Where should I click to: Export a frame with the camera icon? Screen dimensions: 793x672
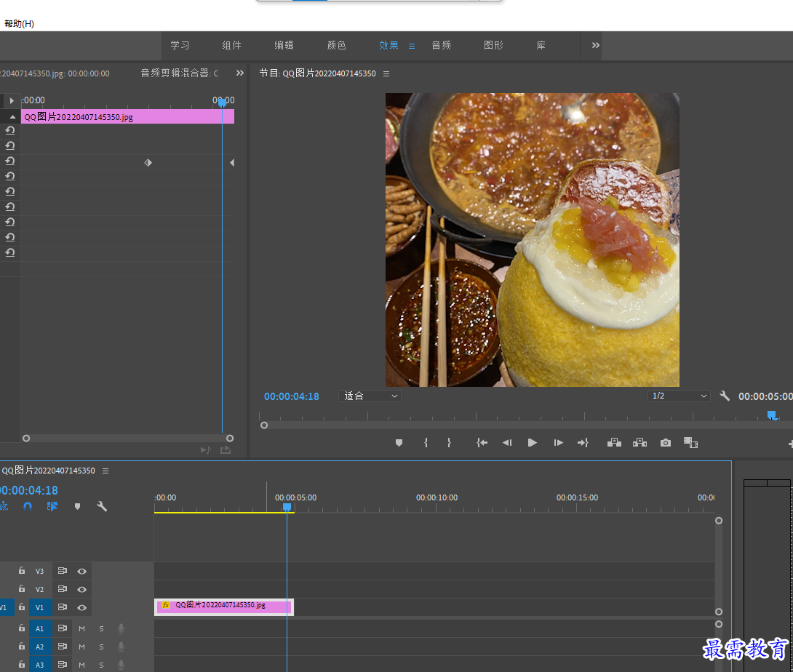point(666,443)
